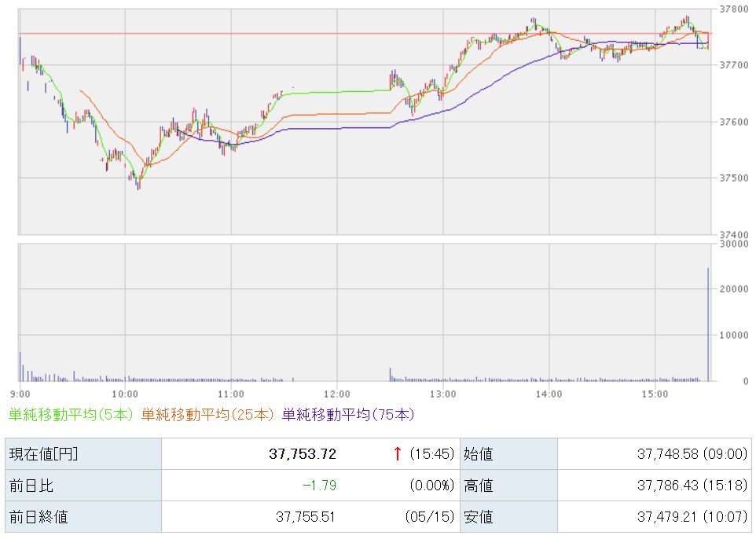Click the large volume spike bar at close
This screenshot has width=756, height=539.
click(x=708, y=324)
